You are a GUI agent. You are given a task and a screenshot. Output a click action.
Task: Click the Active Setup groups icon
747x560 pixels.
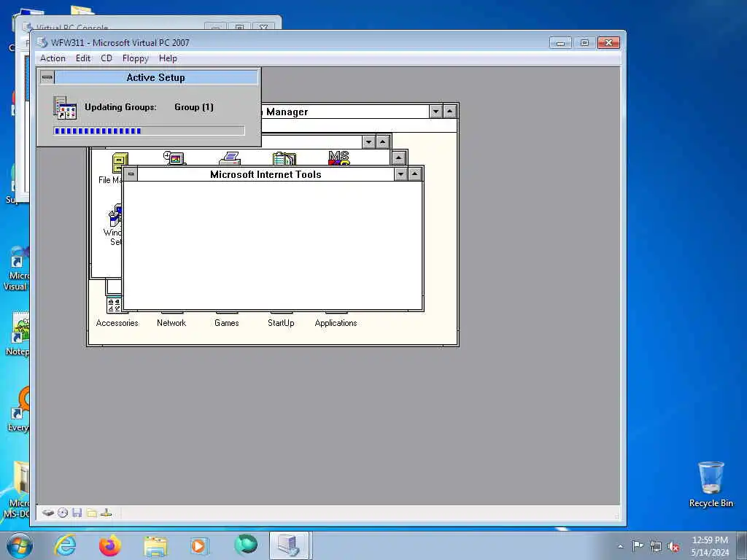(x=65, y=108)
